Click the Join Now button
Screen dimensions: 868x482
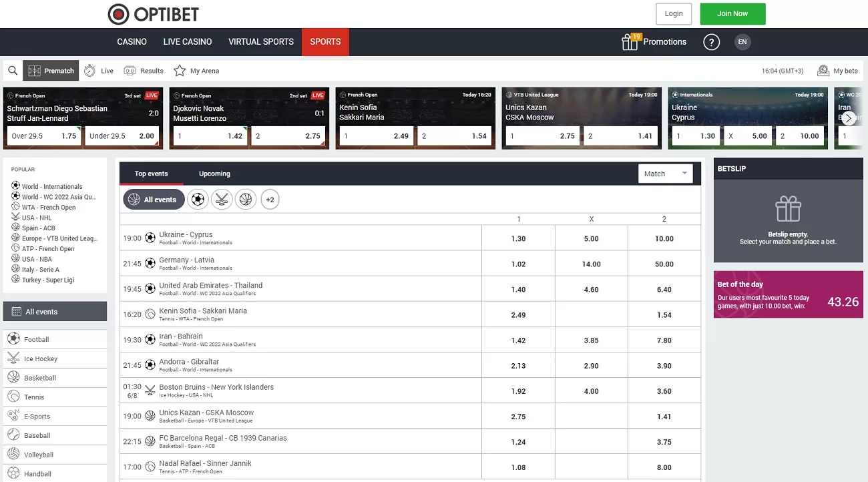tap(732, 13)
